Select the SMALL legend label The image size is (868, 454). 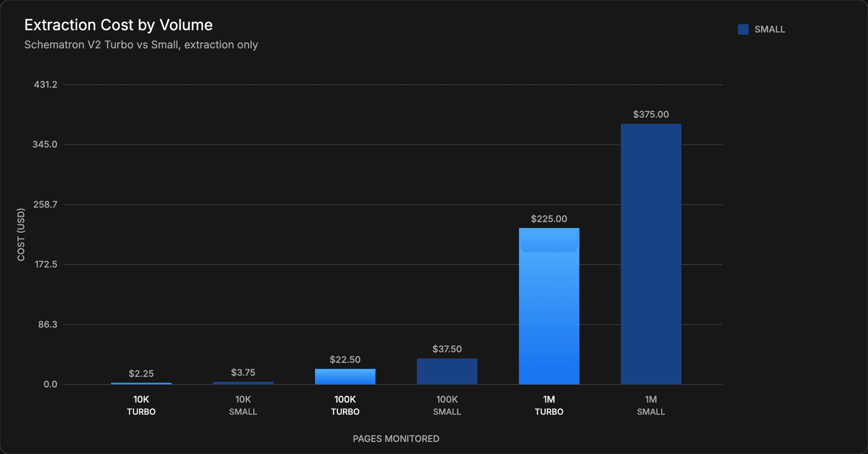[770, 29]
